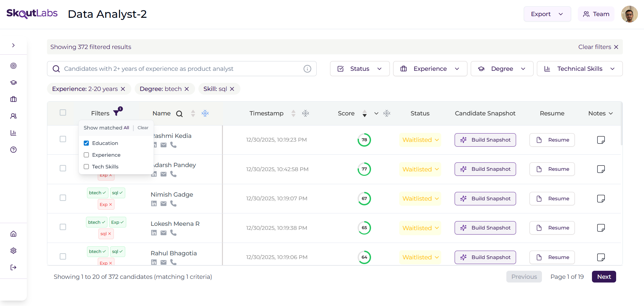The image size is (644, 306).
Task: Click the snowflake freeze icon beside Timestamp
Action: (306, 113)
